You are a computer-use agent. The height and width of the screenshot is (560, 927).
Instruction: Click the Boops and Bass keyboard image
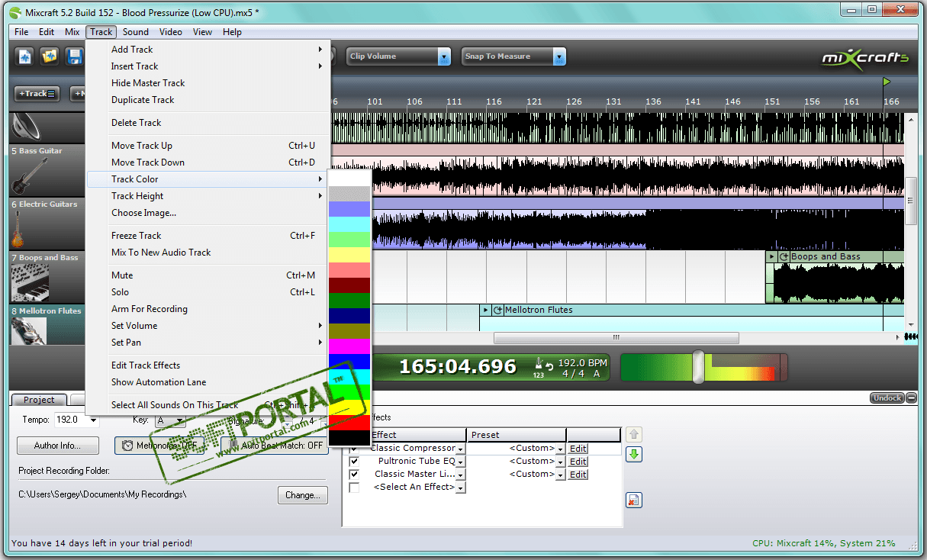coord(30,283)
